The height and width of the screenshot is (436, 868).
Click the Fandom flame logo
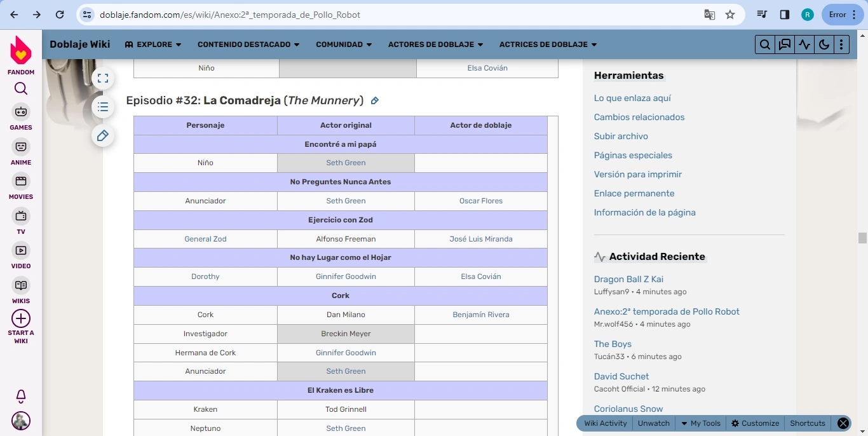pyautogui.click(x=21, y=50)
